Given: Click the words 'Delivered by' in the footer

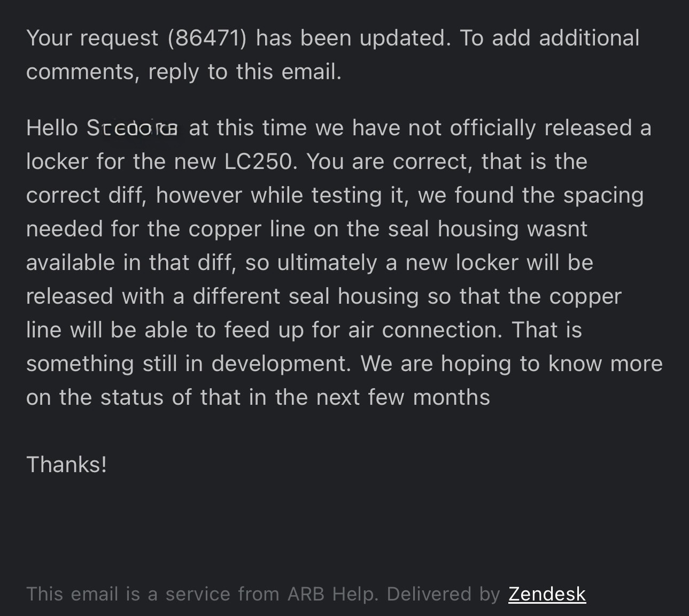Looking at the screenshot, I should point(443,594).
